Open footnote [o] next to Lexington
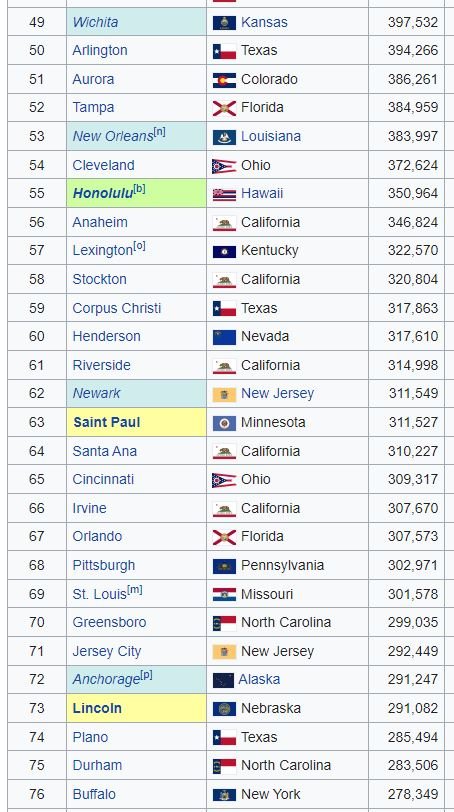Image resolution: width=454 pixels, height=812 pixels. [139, 246]
